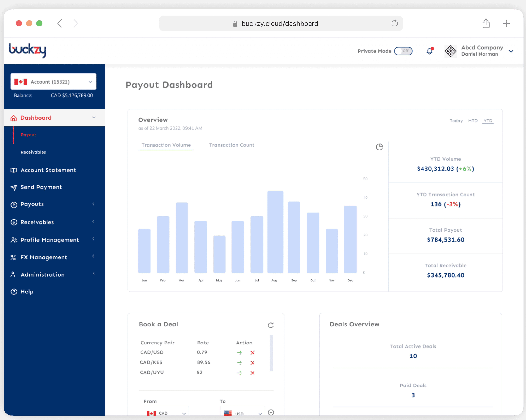
Task: Open Receivables under Dashboard
Action: 33,152
